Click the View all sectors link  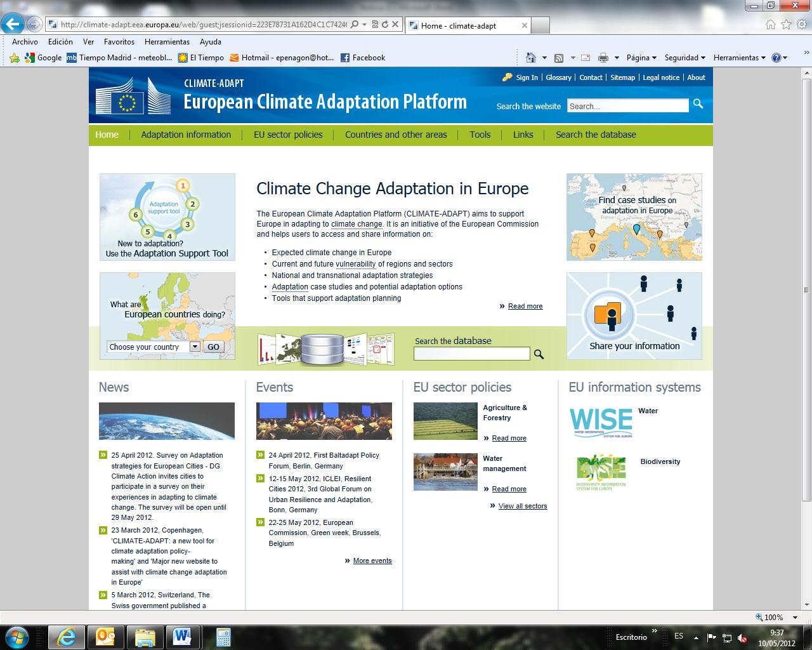523,506
